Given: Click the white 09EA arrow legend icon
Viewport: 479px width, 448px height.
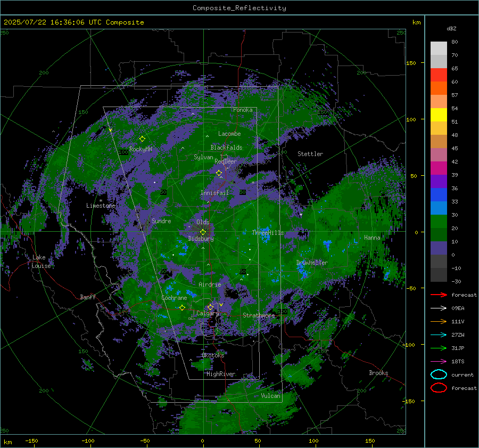Looking at the screenshot, I should (x=439, y=308).
